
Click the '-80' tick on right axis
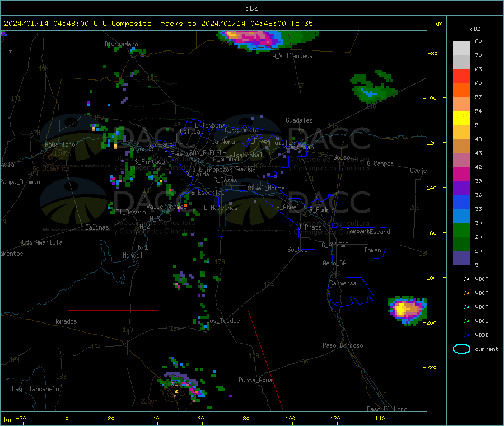point(433,53)
